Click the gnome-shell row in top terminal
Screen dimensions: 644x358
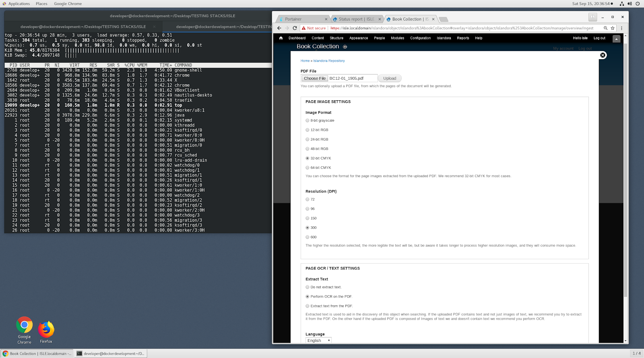coord(138,70)
